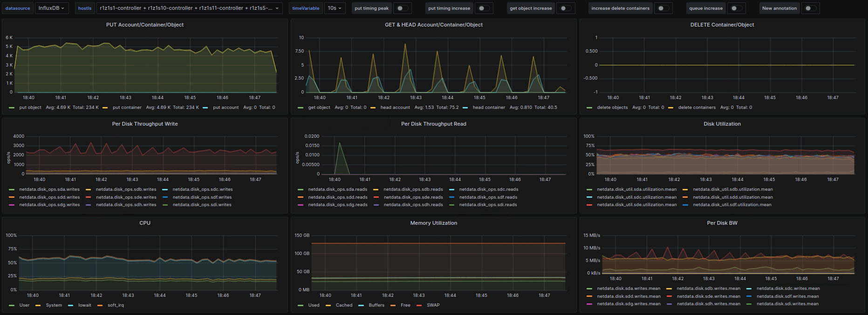Open the timeVariable 10s dropdown
868x315 pixels.
coord(334,8)
